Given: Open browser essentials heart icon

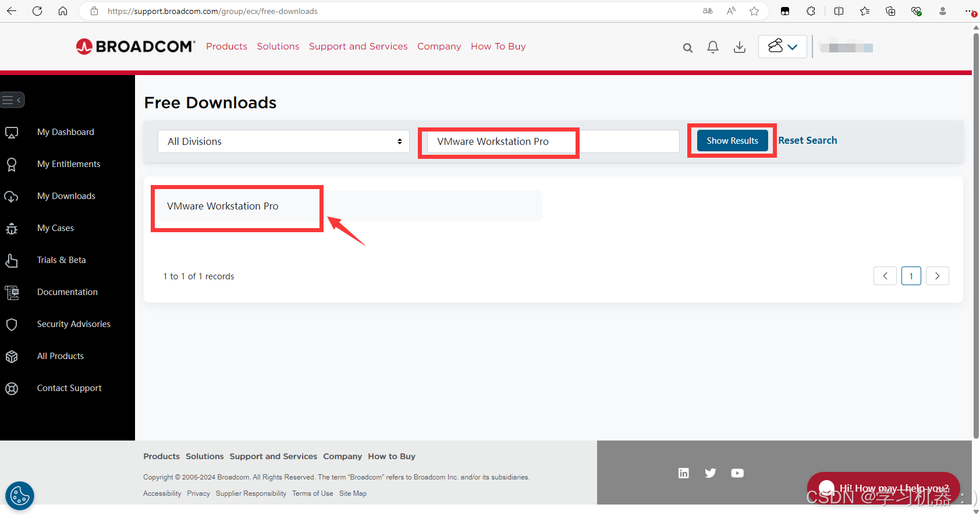Looking at the screenshot, I should pos(917,11).
